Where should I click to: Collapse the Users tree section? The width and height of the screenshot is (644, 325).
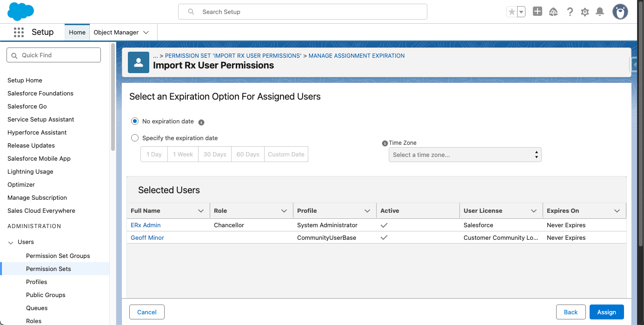click(11, 242)
